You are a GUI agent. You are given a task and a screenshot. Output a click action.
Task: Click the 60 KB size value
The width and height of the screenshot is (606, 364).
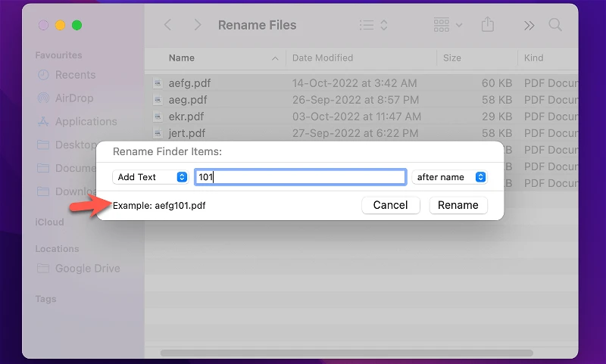click(497, 83)
